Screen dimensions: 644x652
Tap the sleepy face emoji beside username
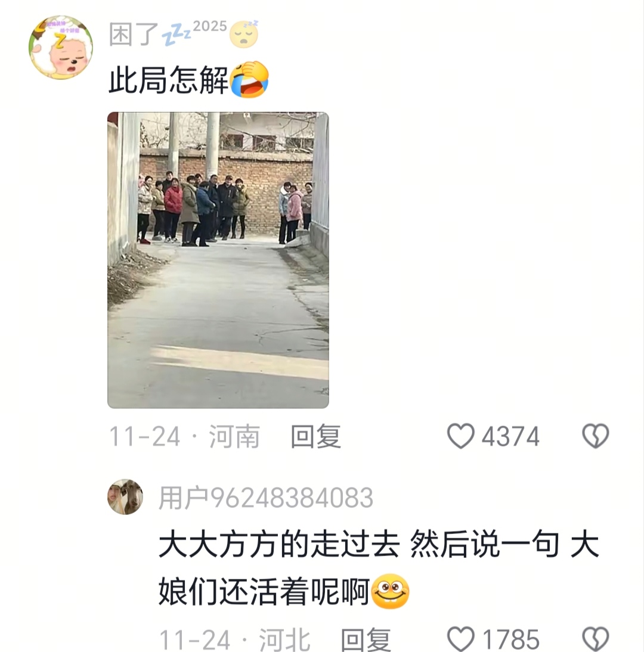(x=244, y=33)
